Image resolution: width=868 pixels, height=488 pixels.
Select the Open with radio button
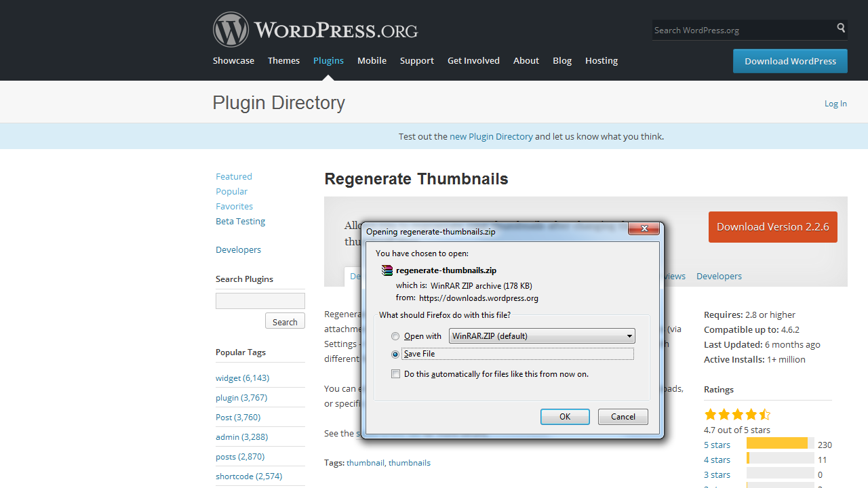(395, 336)
